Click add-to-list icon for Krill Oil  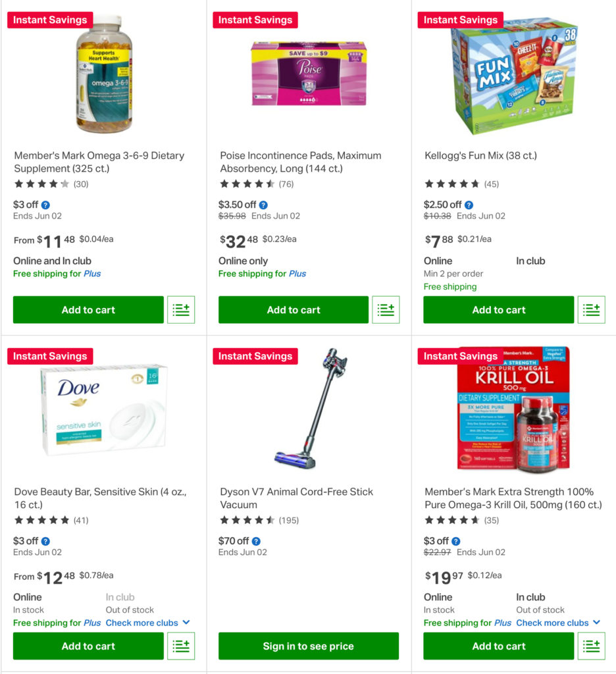point(591,646)
